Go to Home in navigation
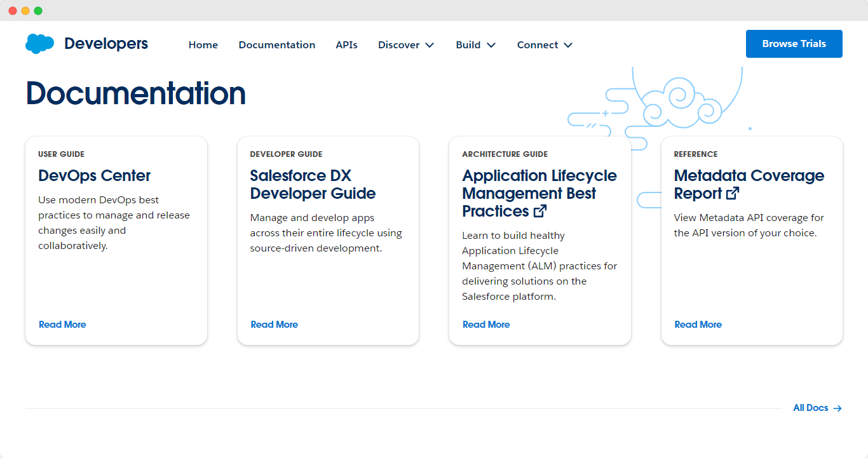Viewport: 868px width, 458px height. [203, 45]
